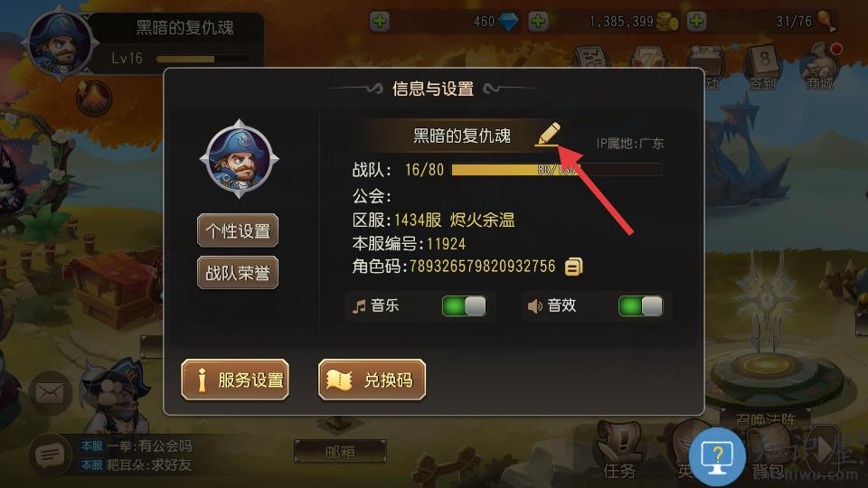Toggle the 音乐 music switch
This screenshot has height=488, width=868.
coord(464,306)
